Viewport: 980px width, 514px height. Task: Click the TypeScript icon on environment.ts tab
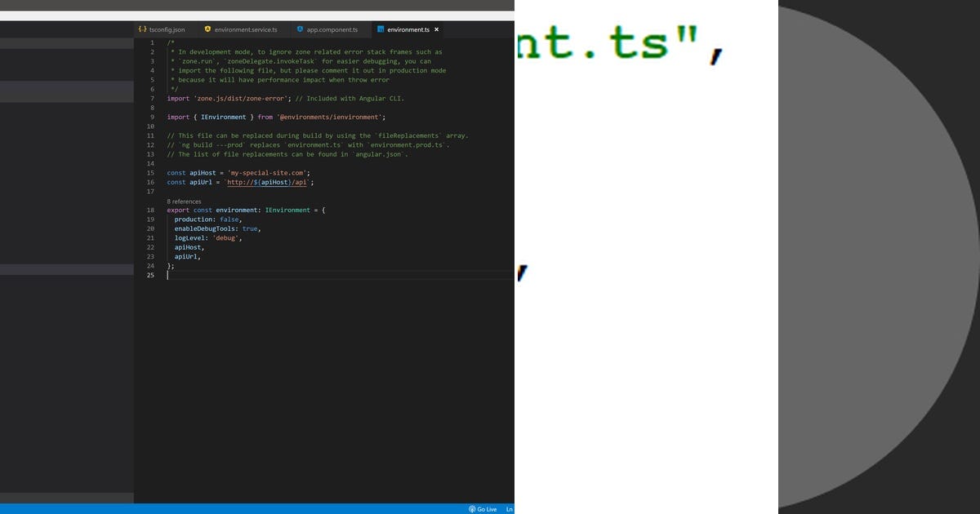click(x=379, y=29)
